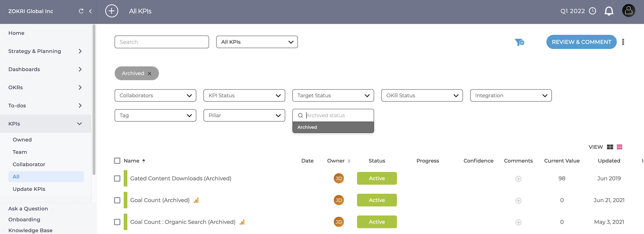Select Archived option in dropdown list
Screen dimensions: 644x234
point(333,127)
